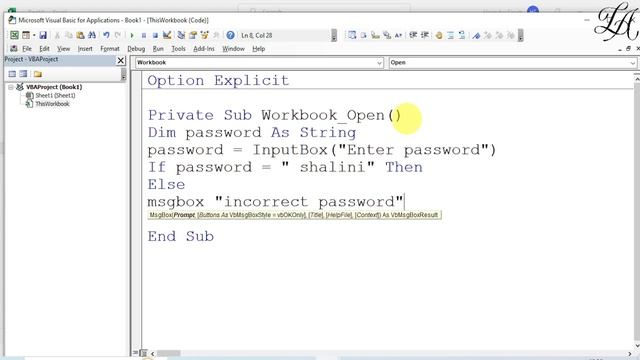
Task: Open the Insert menu
Action: pyautogui.click(x=85, y=49)
